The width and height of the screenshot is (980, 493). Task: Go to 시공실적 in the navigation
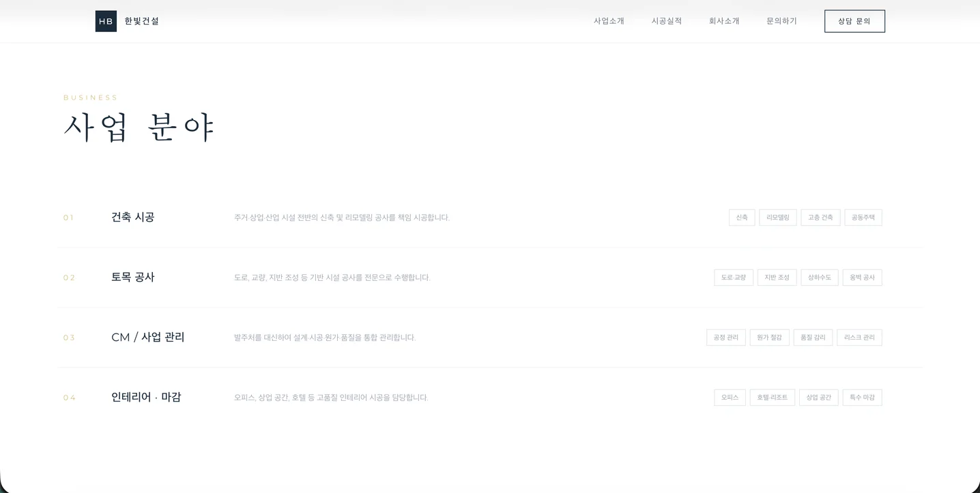(x=666, y=21)
